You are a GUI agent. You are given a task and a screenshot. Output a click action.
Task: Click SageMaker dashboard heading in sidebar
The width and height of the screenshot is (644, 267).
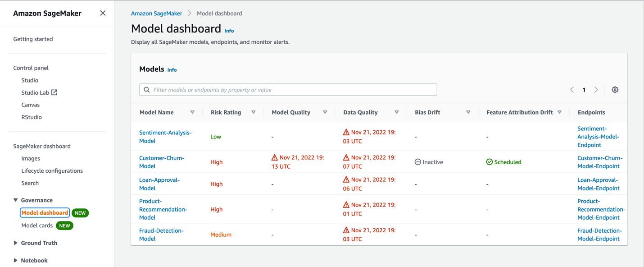(x=42, y=146)
